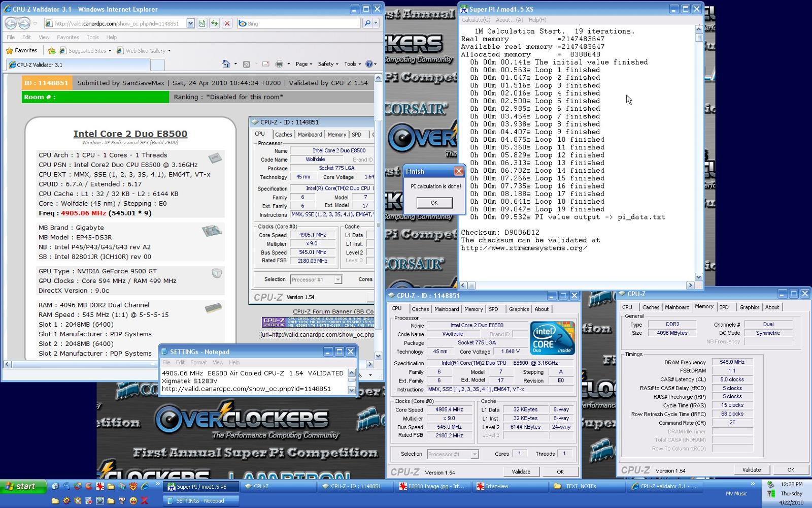Screen dimensions: 812x508
Task: Switch to E8500 Image.jpg taskbar button
Action: tap(433, 486)
